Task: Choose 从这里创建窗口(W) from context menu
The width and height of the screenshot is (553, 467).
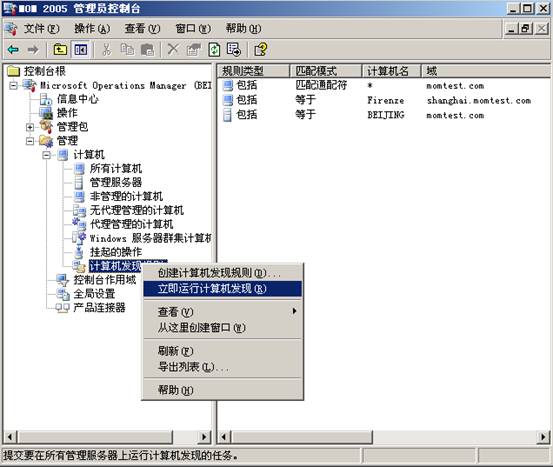Action: click(x=223, y=328)
